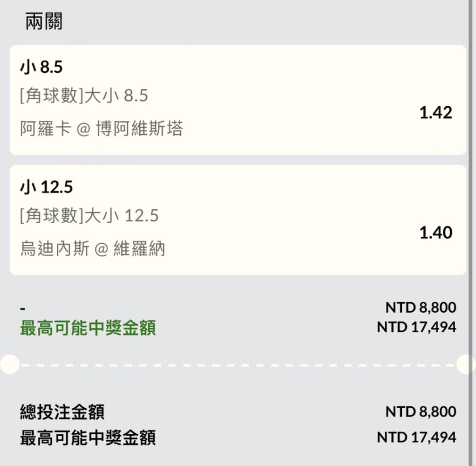Select the "小 12.5" bet title
476x466 pixels.
(x=46, y=187)
